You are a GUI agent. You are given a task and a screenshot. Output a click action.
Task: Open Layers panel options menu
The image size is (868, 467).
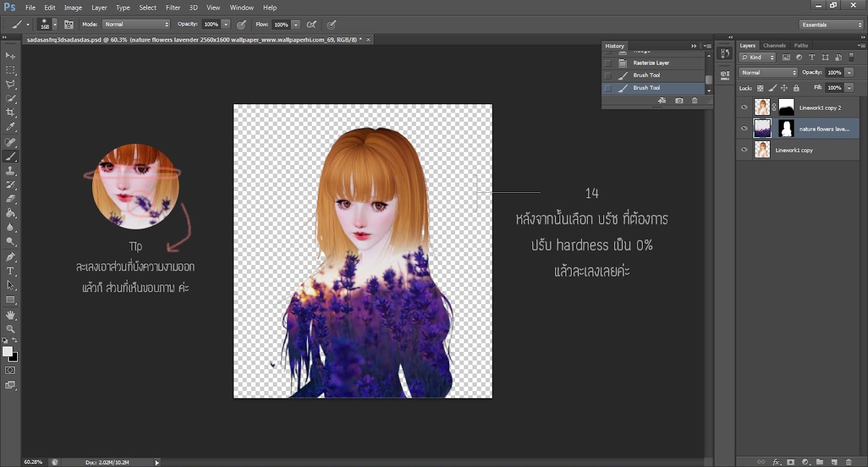pos(861,45)
